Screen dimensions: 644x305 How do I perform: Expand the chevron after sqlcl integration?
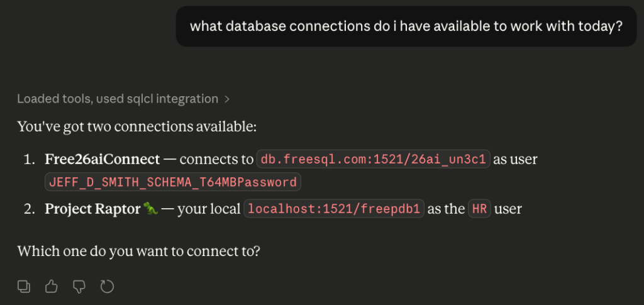point(227,99)
